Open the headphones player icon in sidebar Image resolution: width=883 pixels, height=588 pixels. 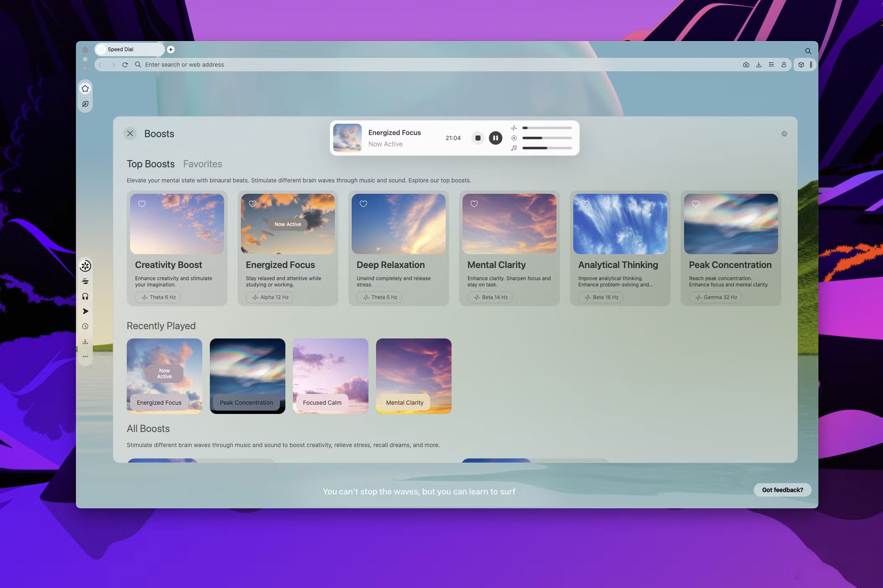click(85, 297)
